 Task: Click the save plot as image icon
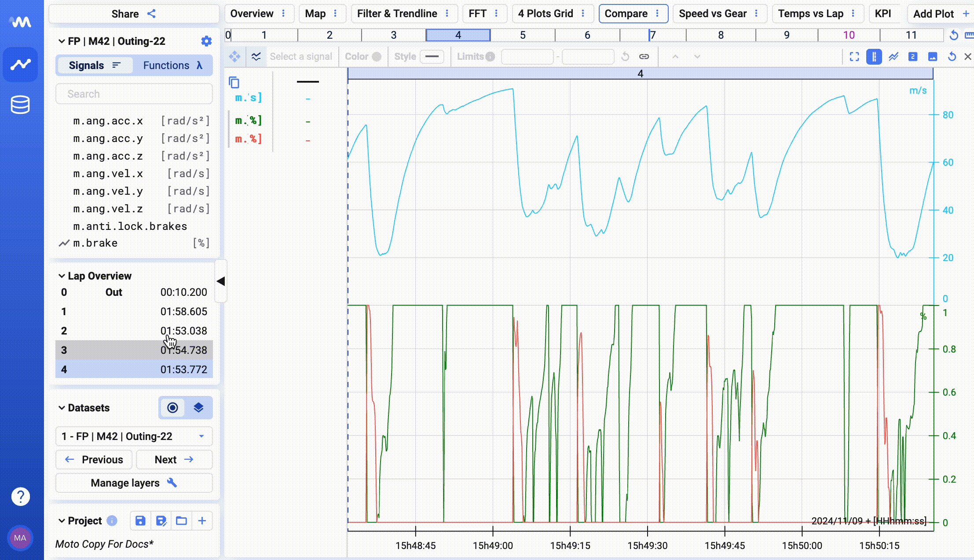933,57
